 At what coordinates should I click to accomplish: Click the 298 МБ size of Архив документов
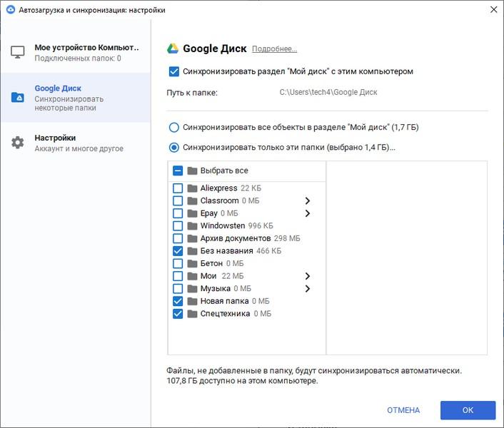[x=287, y=238]
